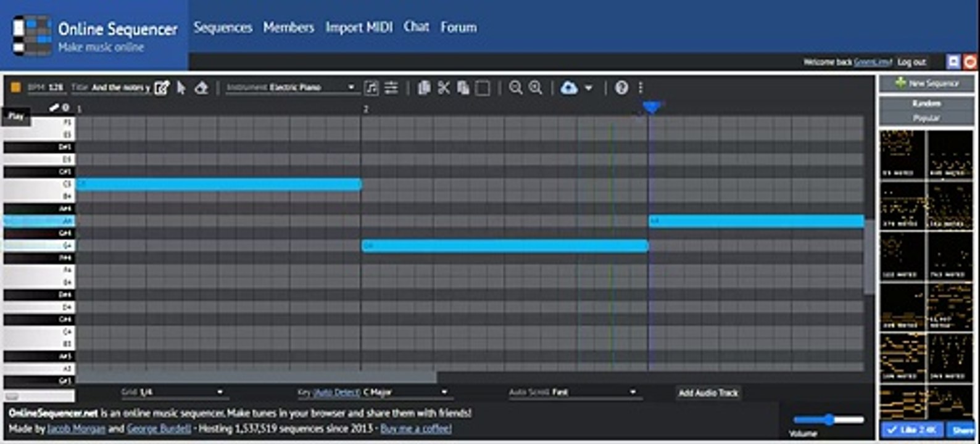Click the horizontal scrollbar under the note grid
Screen dimensions: 980x444
256,376
